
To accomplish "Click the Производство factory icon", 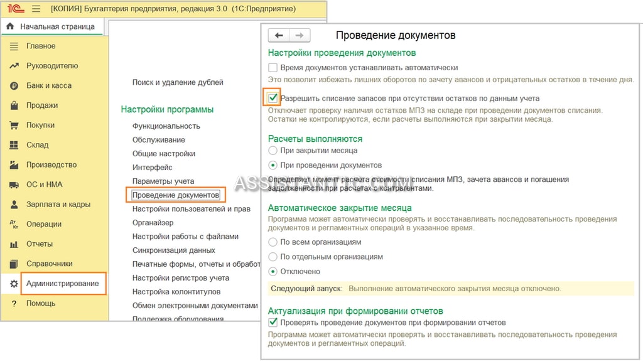I will click(x=14, y=165).
